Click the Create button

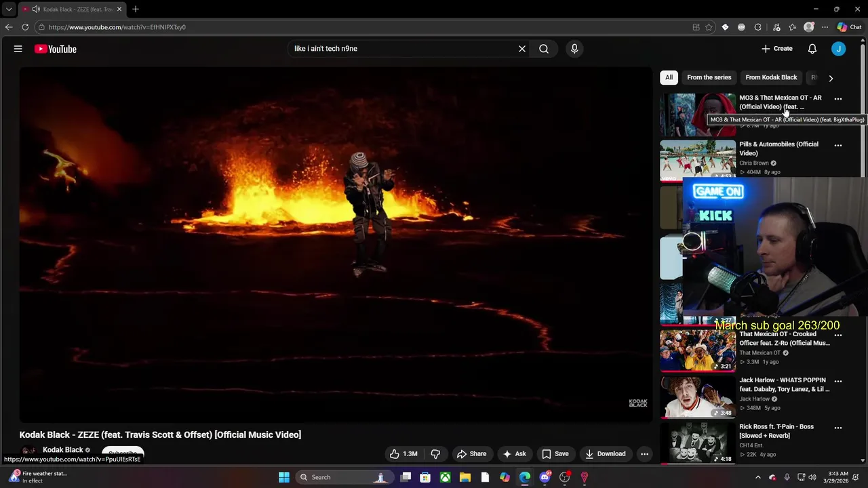click(x=777, y=49)
